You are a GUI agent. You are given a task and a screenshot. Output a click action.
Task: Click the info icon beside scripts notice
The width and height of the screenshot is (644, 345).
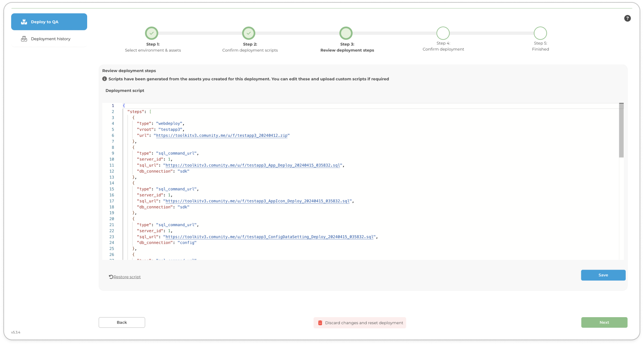[104, 79]
